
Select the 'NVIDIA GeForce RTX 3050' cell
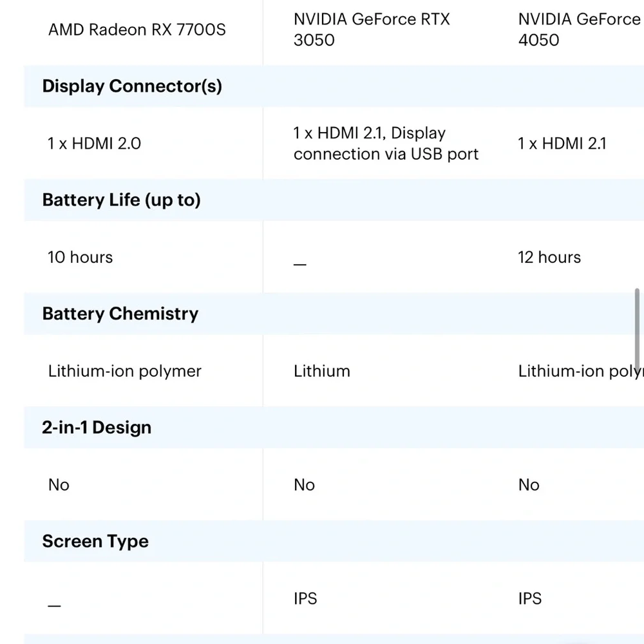(x=372, y=30)
